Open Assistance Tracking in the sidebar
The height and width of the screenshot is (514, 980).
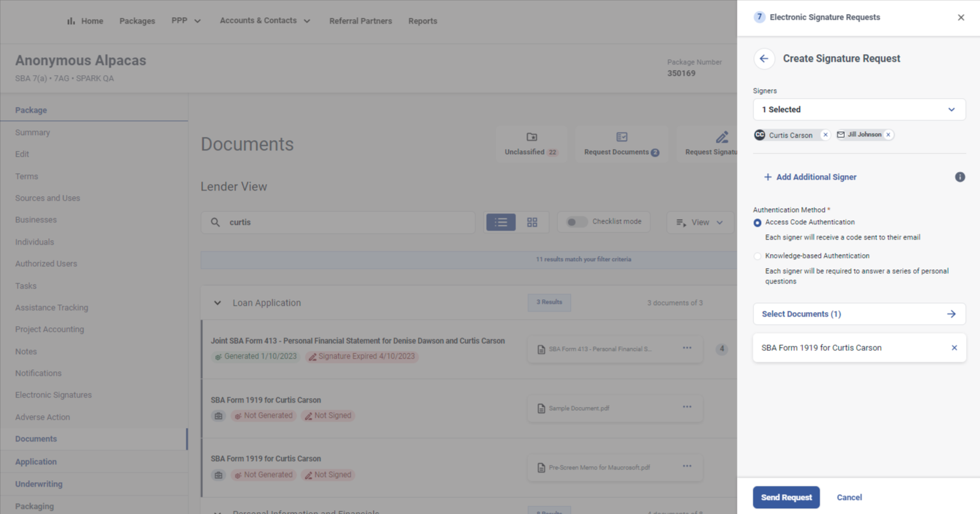[x=52, y=308]
